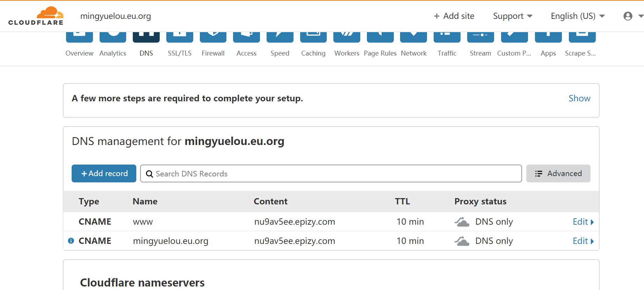Viewport: 644px width, 290px height.
Task: Click Show to view setup steps
Action: (x=579, y=99)
